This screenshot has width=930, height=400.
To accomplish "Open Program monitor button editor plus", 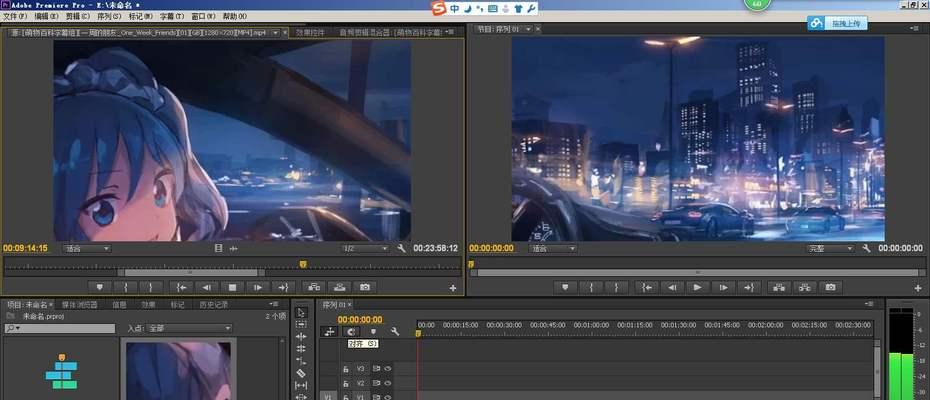I will pos(918,288).
